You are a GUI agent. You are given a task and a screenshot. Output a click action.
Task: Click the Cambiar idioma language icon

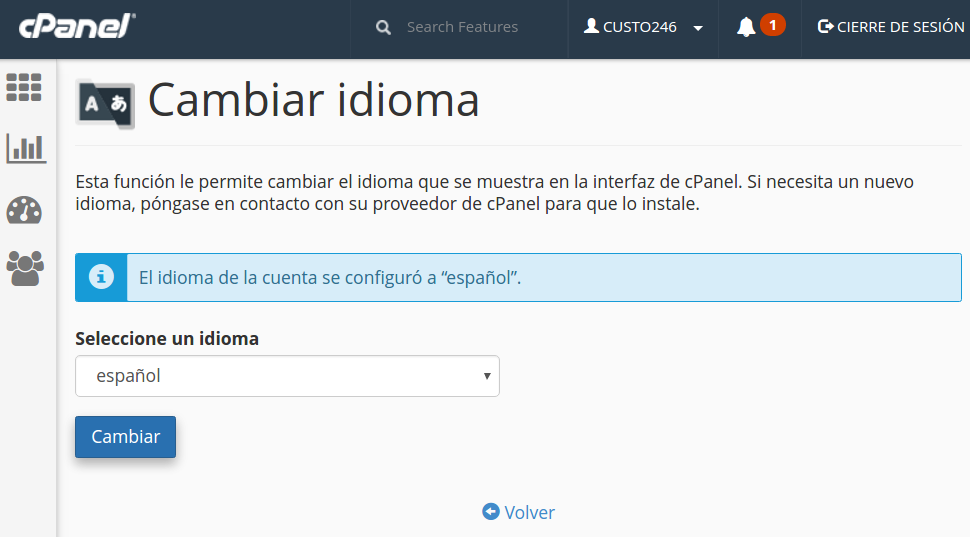pyautogui.click(x=105, y=103)
